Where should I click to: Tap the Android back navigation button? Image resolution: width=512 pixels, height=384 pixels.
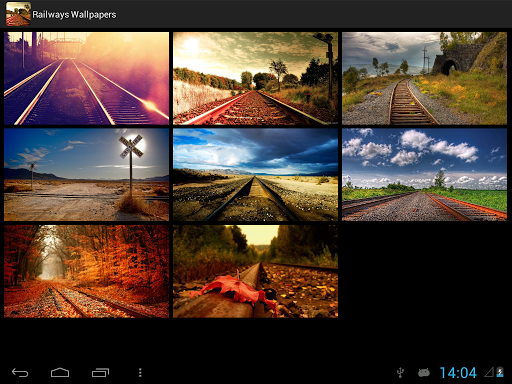[x=20, y=372]
